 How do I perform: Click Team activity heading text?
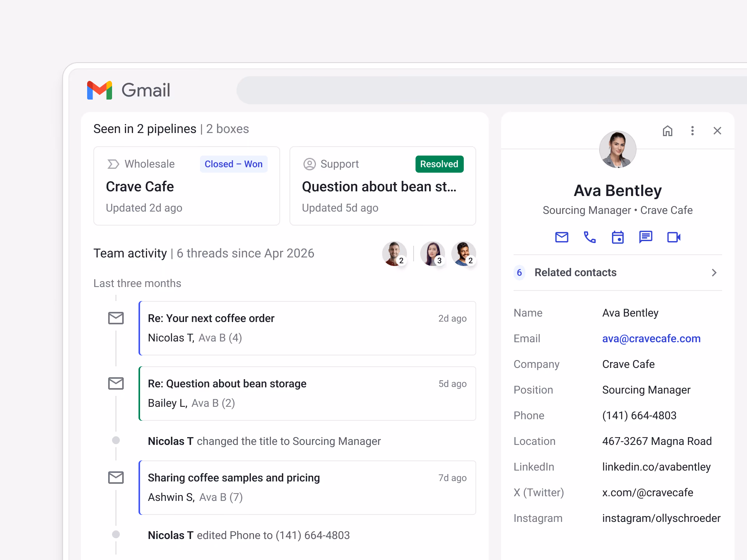[130, 253]
